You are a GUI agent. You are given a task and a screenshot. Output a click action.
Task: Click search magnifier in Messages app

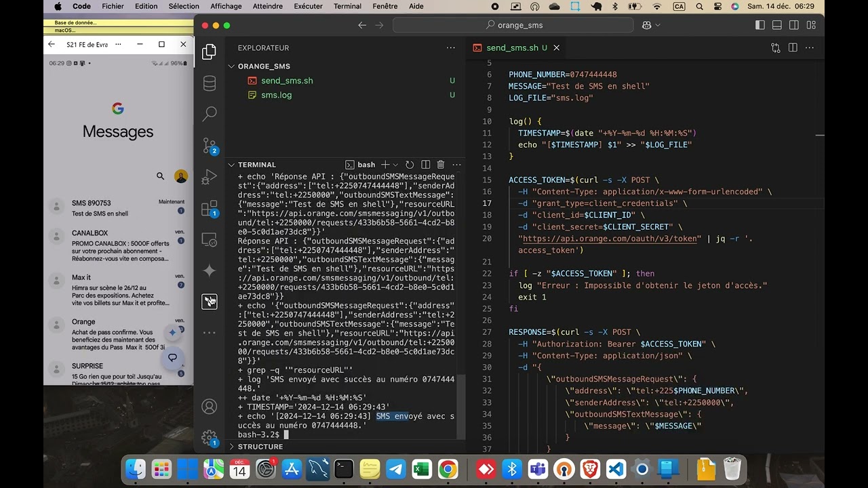pos(160,176)
